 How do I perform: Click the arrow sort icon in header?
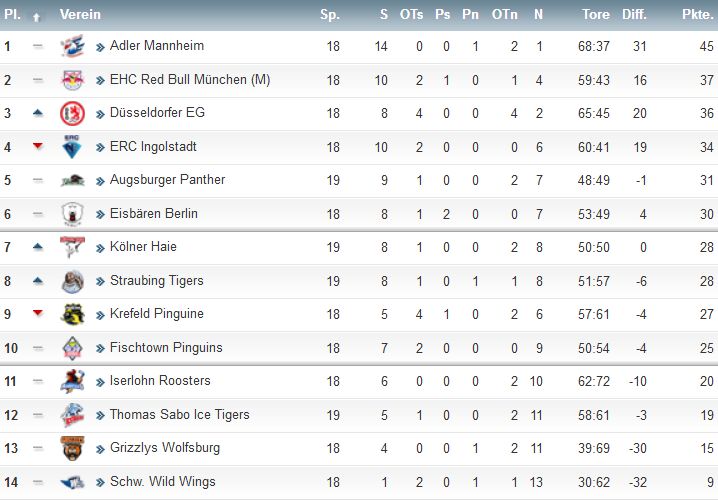[37, 17]
